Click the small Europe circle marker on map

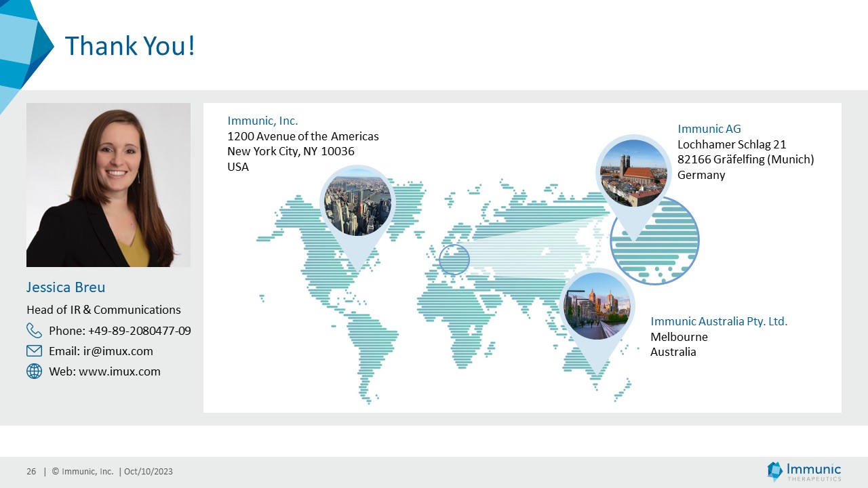coord(454,259)
